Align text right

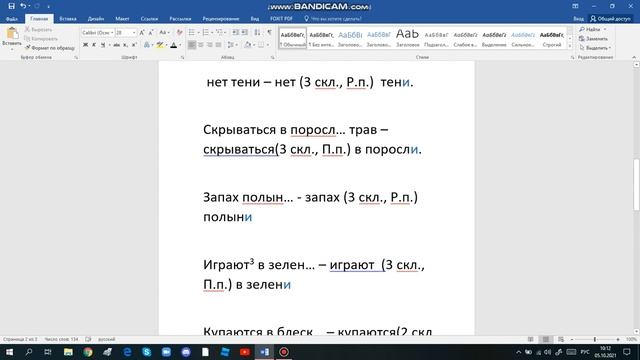tap(210, 45)
